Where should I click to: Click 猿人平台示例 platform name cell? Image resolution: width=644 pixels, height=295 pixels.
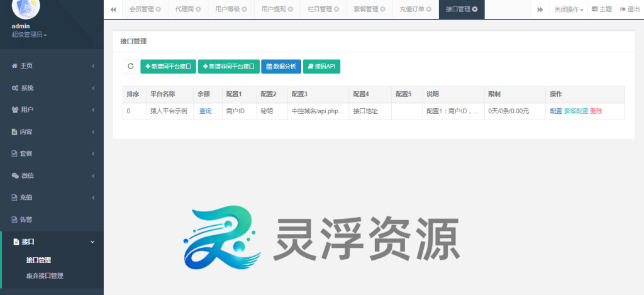click(169, 111)
